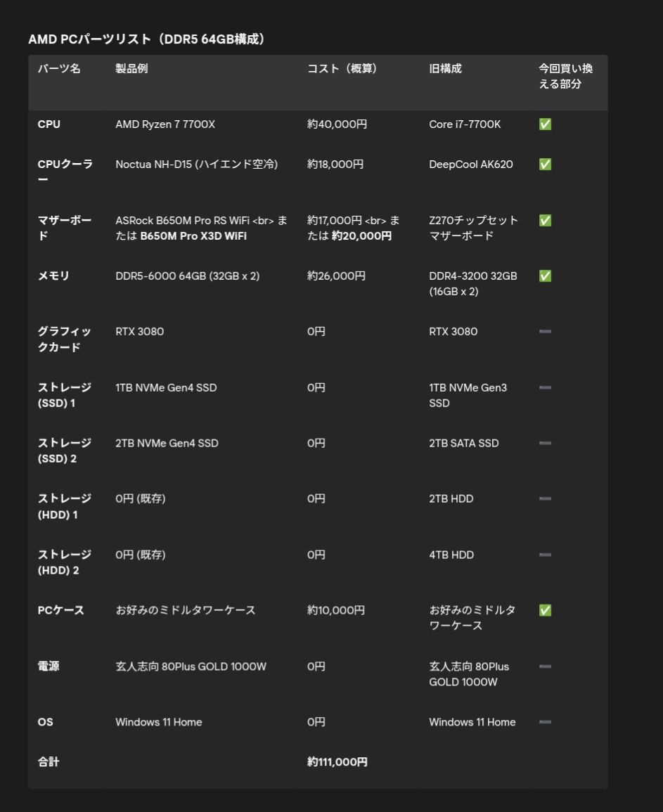Click the green checkmark for CPUクーラー row
663x812 pixels.
tap(545, 165)
